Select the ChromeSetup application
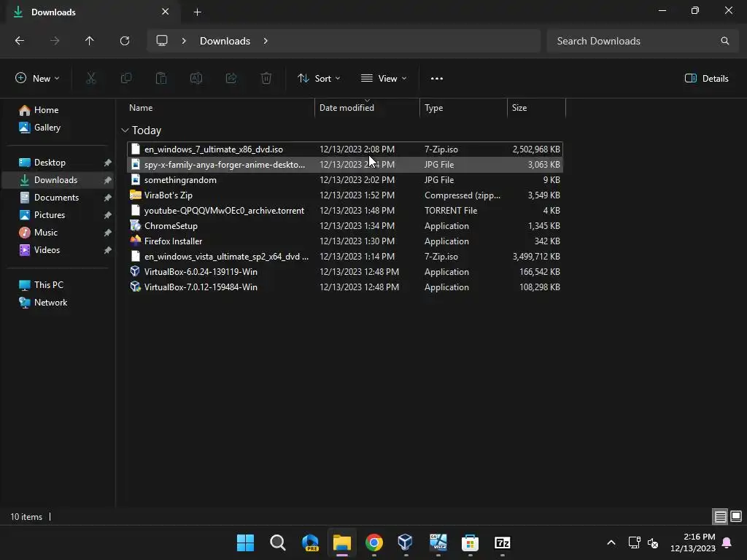The image size is (747, 560). (x=345, y=226)
